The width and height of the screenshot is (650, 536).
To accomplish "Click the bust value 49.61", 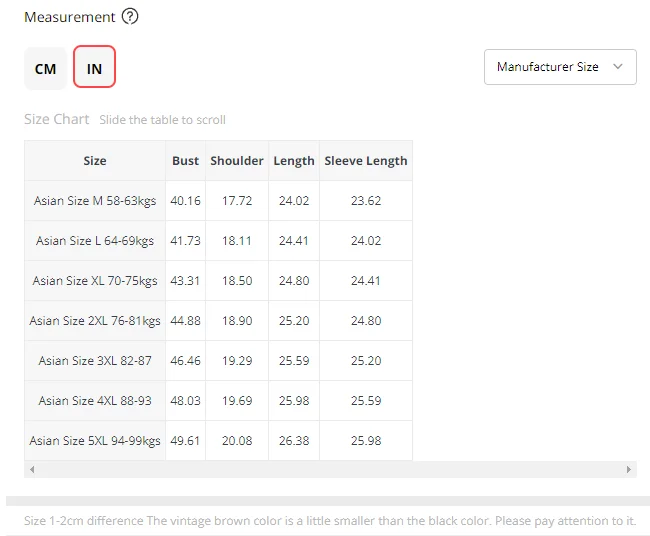I will click(185, 441).
